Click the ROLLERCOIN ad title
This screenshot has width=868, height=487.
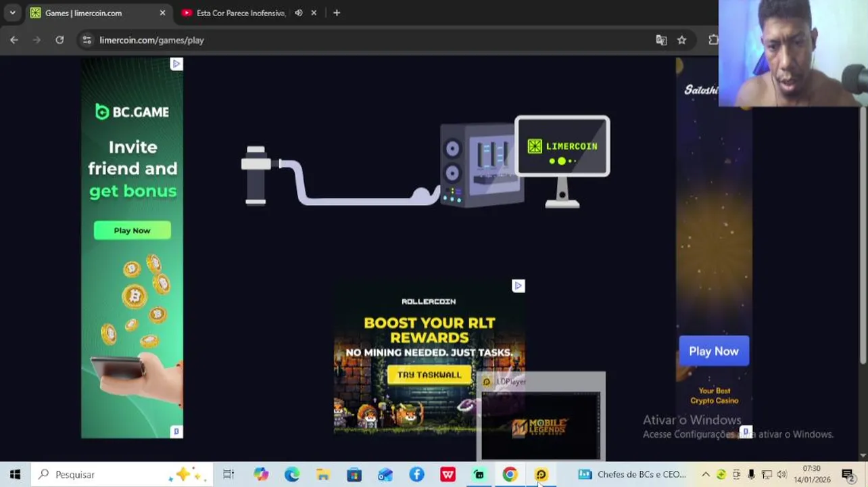click(x=429, y=302)
